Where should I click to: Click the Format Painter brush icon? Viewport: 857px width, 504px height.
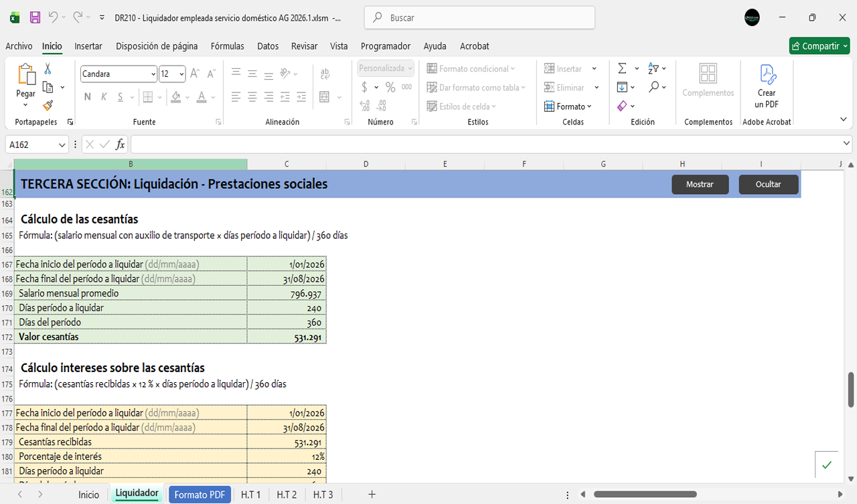[x=48, y=105]
